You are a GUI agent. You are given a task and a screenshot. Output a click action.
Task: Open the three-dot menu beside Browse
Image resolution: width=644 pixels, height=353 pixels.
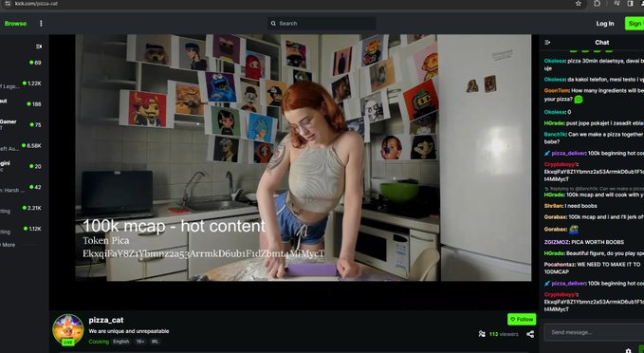coord(41,24)
